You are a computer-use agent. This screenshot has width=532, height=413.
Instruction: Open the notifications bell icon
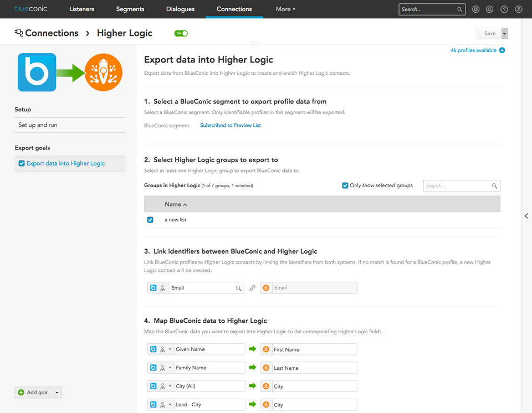point(489,9)
